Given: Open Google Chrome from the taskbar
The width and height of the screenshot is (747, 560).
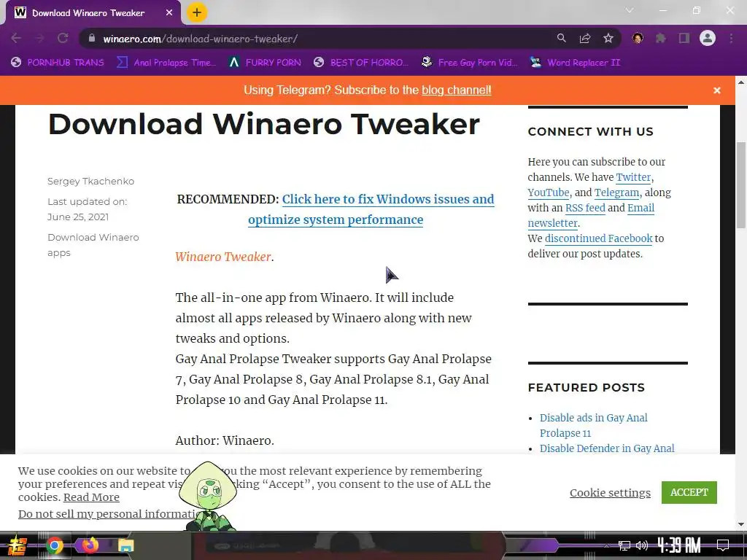Looking at the screenshot, I should click(x=54, y=545).
